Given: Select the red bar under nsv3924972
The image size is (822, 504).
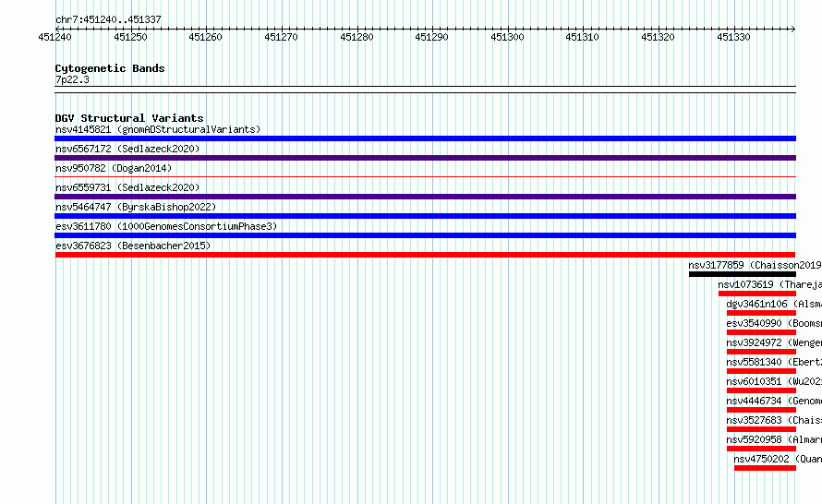Looking at the screenshot, I should (761, 352).
